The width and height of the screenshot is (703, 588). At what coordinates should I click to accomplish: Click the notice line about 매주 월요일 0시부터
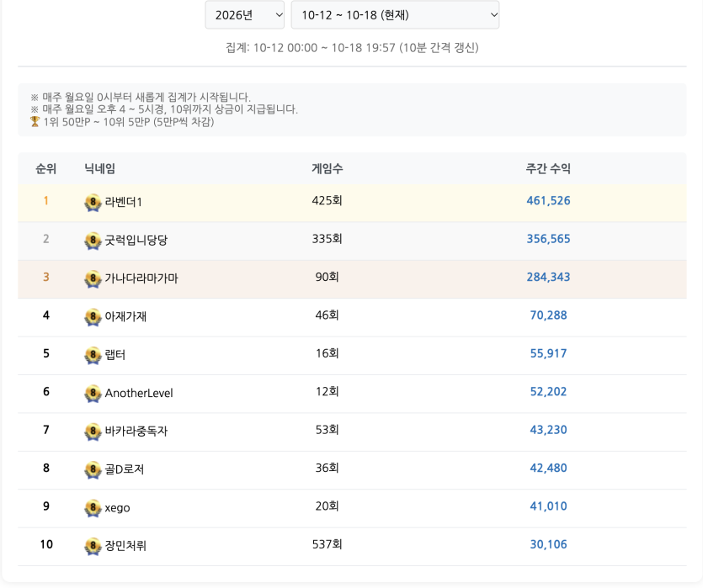141,97
